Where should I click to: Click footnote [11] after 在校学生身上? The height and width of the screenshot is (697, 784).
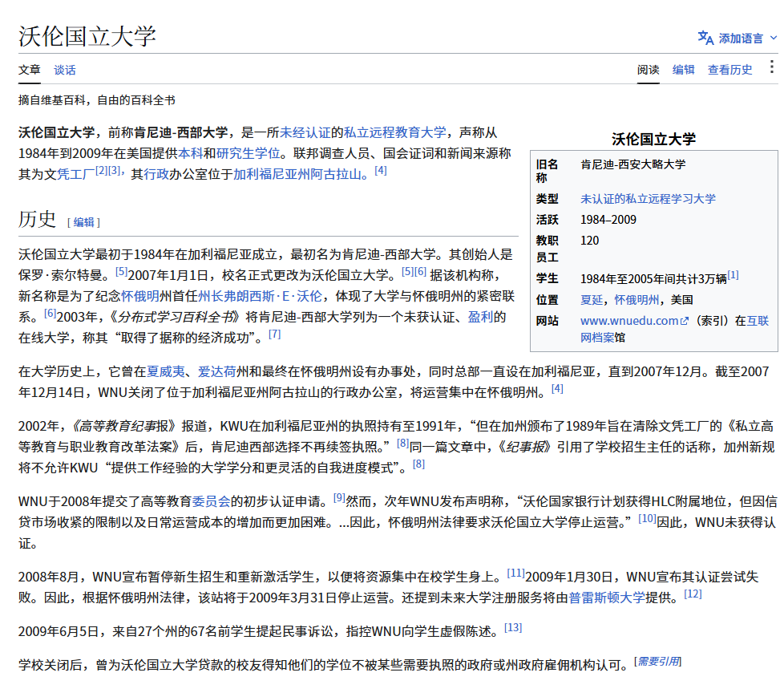tap(516, 573)
